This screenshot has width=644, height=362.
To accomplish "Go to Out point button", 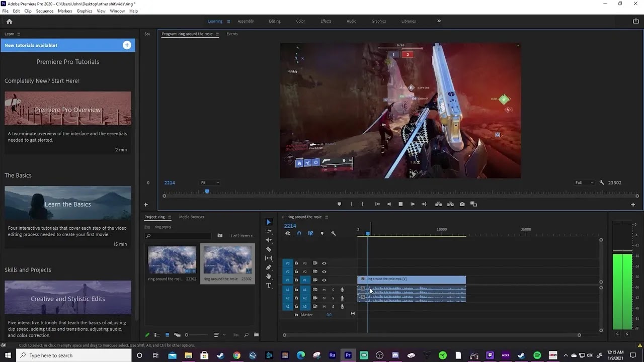I will coord(424,204).
